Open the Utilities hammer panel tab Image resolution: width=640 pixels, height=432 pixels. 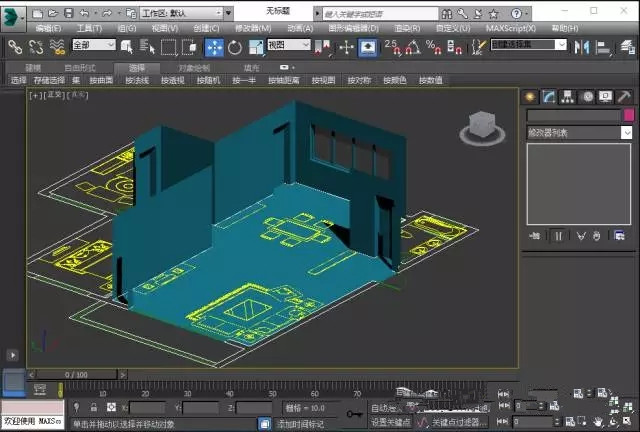point(624,97)
